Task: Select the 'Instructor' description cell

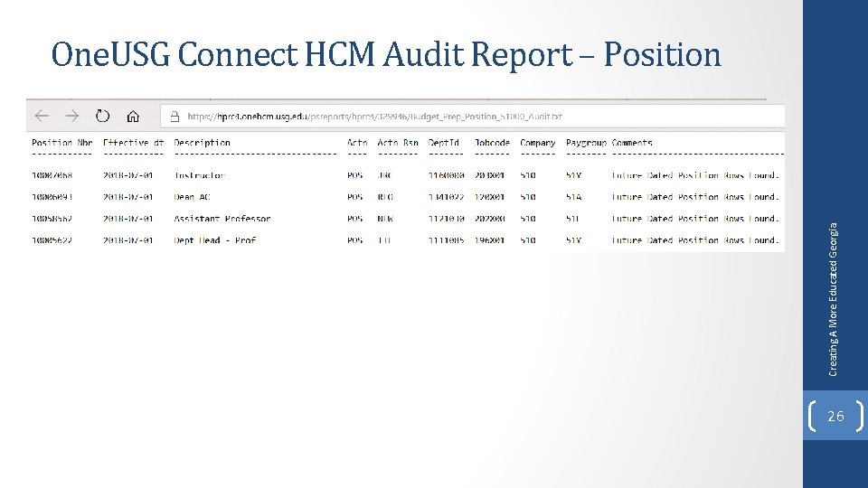Action: tap(199, 175)
